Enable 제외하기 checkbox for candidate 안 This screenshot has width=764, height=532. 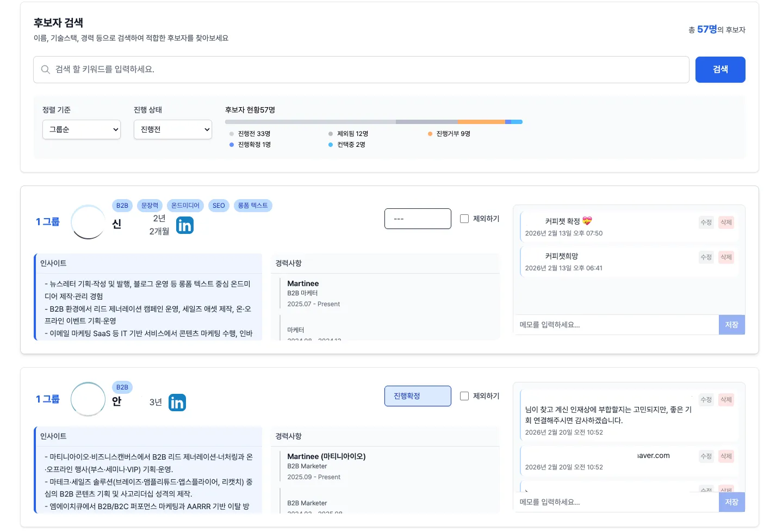click(464, 395)
